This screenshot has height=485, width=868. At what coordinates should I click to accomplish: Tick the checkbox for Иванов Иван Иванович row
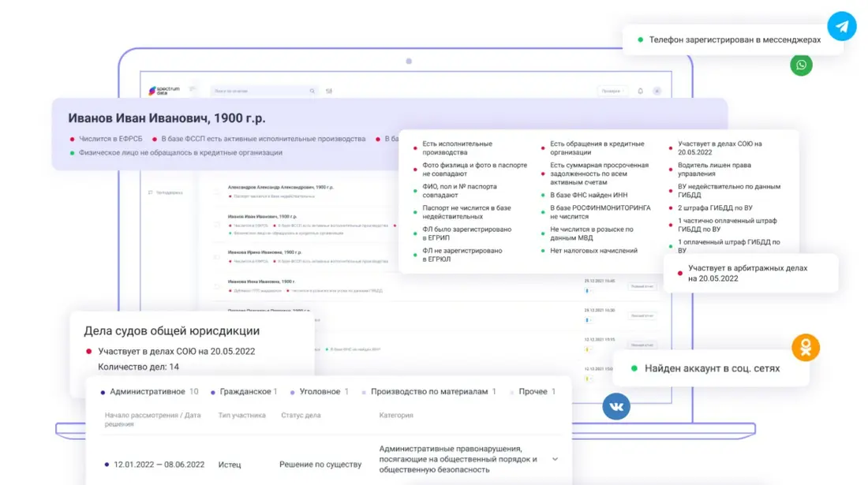pos(217,225)
